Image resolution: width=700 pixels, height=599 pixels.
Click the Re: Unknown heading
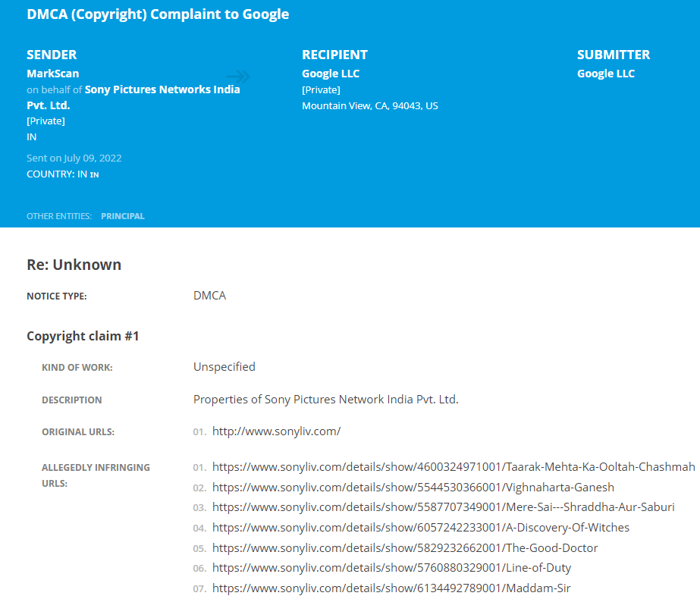(74, 265)
